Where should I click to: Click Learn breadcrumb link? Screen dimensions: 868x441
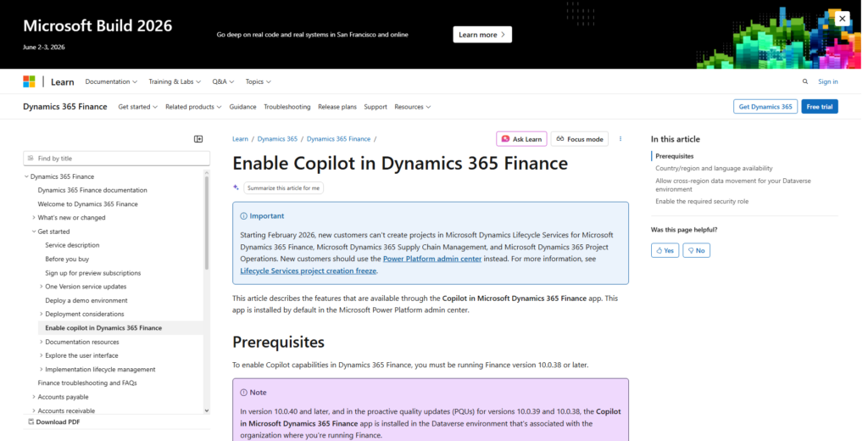[x=240, y=139]
